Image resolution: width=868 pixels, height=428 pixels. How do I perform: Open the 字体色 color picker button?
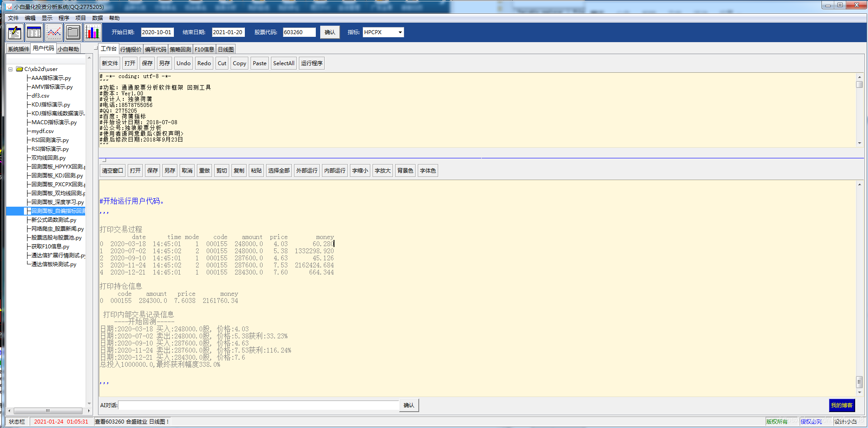(428, 171)
